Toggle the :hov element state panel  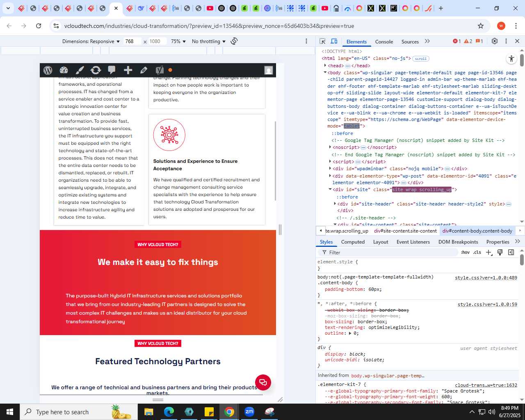[x=465, y=252]
